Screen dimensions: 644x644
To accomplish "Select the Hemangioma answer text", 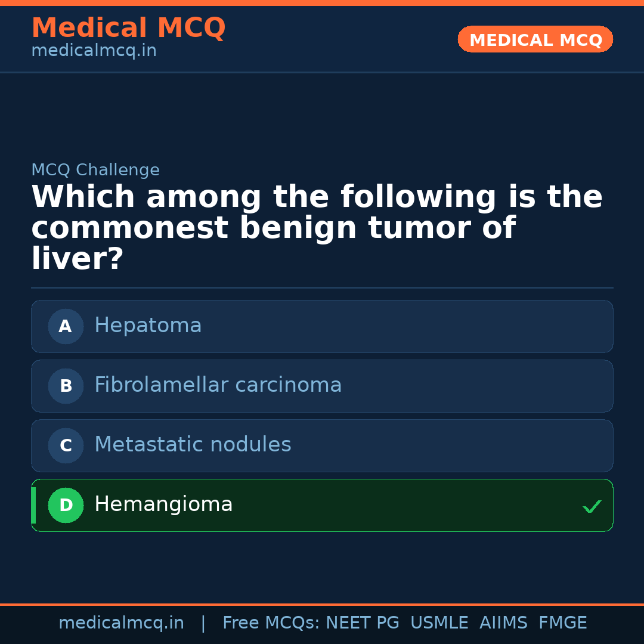I will click(163, 504).
